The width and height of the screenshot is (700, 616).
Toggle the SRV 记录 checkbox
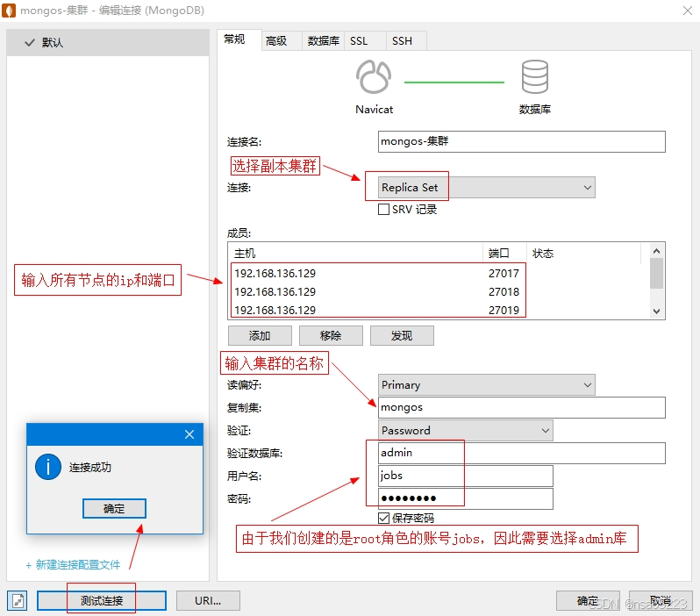[x=383, y=210]
